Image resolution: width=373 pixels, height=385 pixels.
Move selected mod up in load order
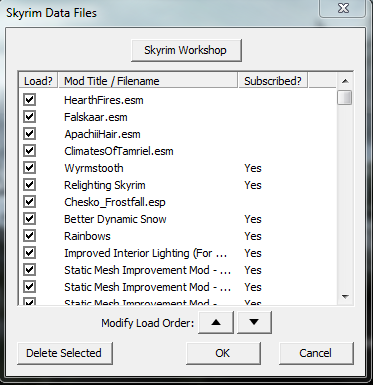pos(216,322)
